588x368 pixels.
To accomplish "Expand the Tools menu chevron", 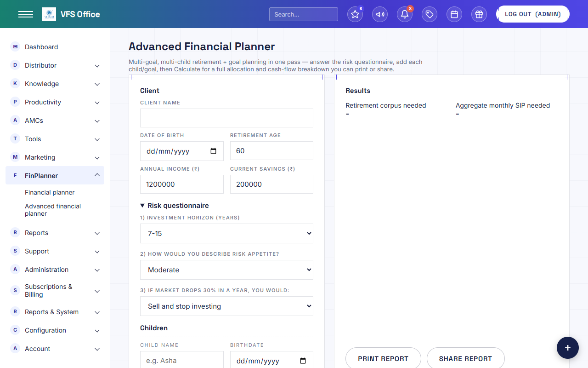I will tap(97, 139).
